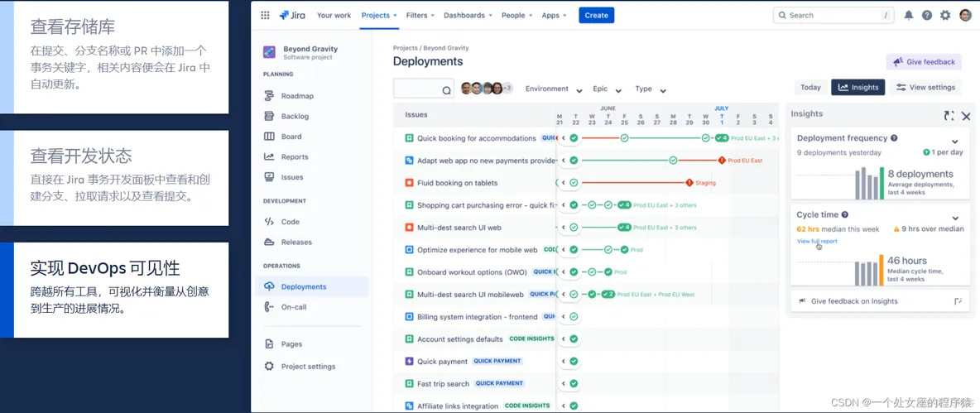This screenshot has height=413, width=980.
Task: Click the Beyond Gravity project icon
Action: coord(269,52)
